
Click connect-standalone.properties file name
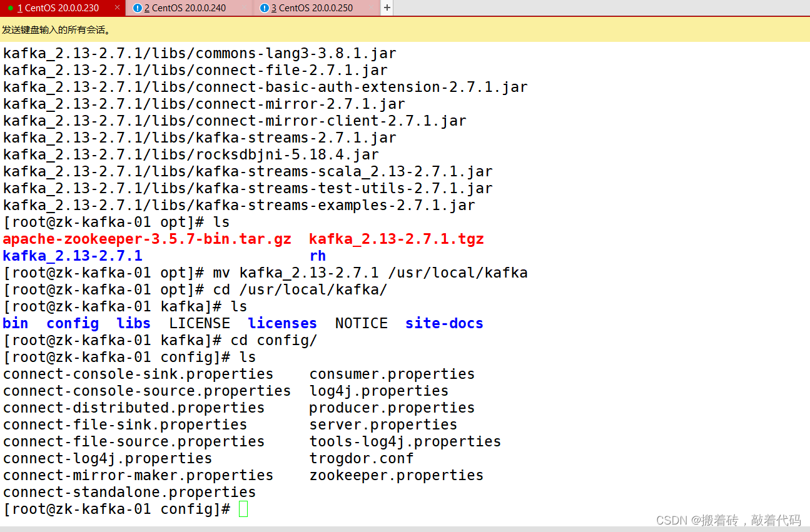click(129, 493)
